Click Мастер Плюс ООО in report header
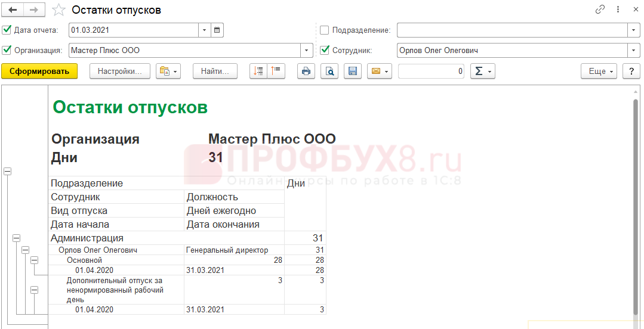This screenshot has height=329, width=644. click(272, 139)
